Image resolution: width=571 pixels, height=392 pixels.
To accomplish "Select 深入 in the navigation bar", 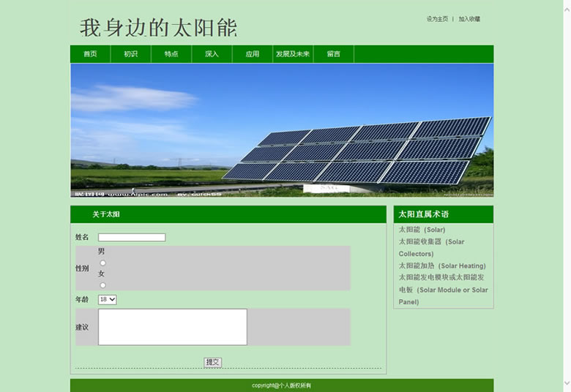I will point(212,54).
